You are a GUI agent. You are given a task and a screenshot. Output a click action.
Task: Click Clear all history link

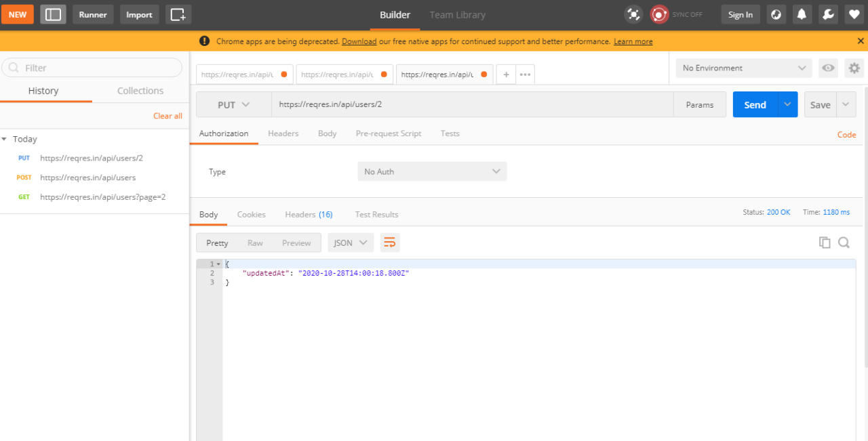167,116
